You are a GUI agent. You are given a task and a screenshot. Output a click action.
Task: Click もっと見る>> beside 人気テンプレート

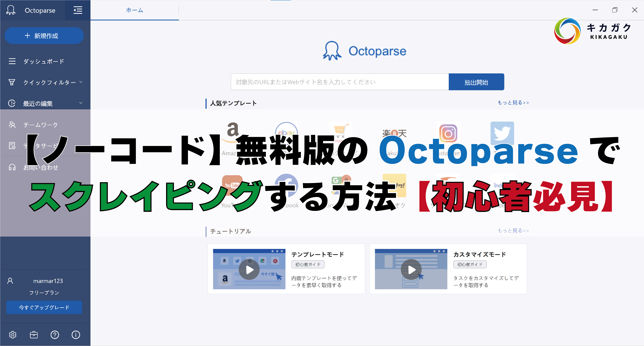click(x=513, y=103)
